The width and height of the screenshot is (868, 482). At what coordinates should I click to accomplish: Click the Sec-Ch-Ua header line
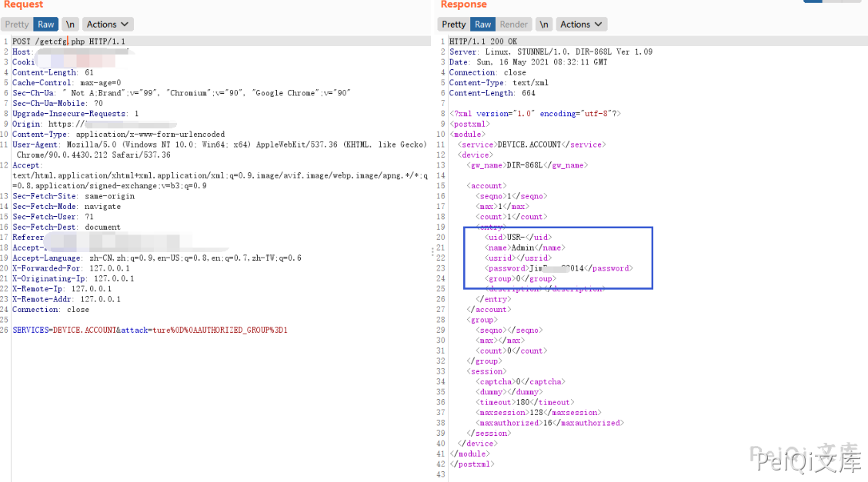point(182,93)
